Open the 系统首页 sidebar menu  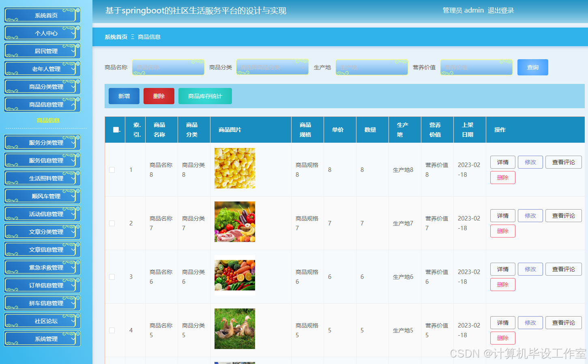click(42, 15)
